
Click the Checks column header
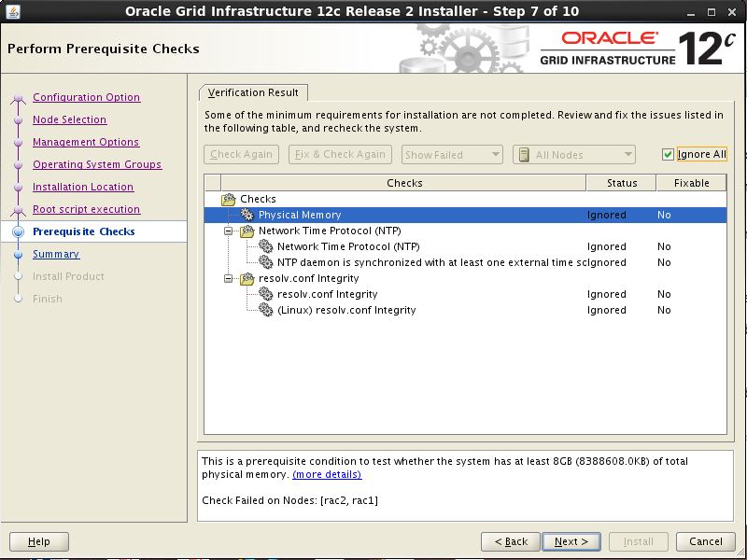click(403, 183)
